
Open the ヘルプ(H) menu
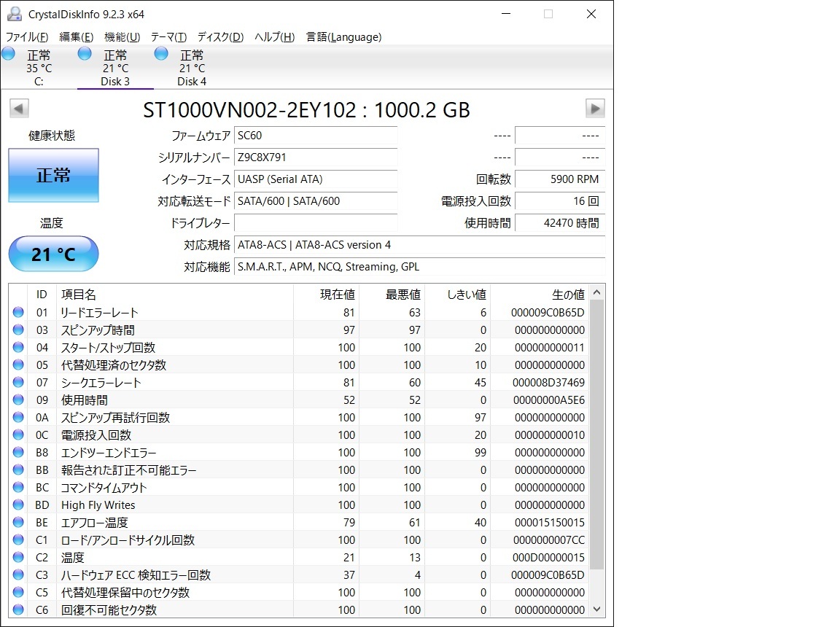274,37
